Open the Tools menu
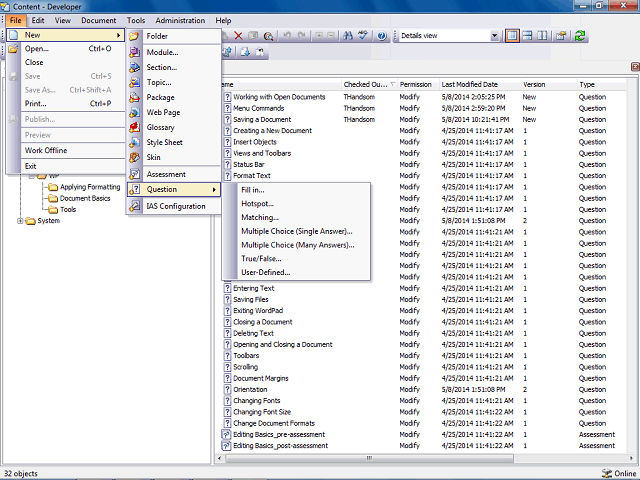This screenshot has width=640, height=480. tap(136, 20)
